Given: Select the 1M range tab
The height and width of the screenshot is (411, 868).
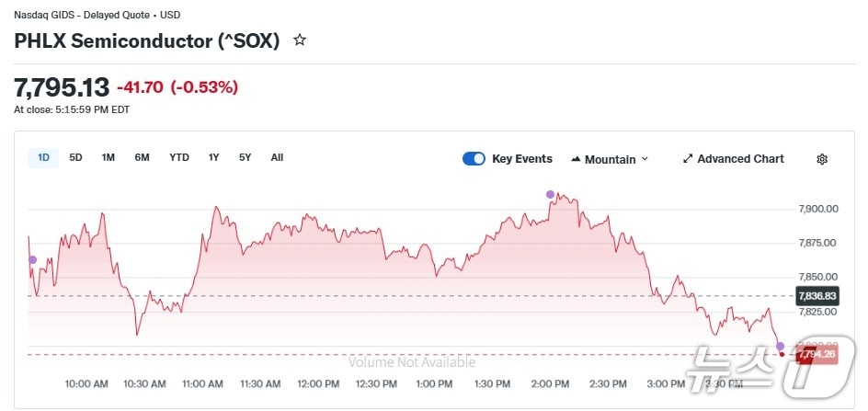Looking at the screenshot, I should tap(108, 157).
